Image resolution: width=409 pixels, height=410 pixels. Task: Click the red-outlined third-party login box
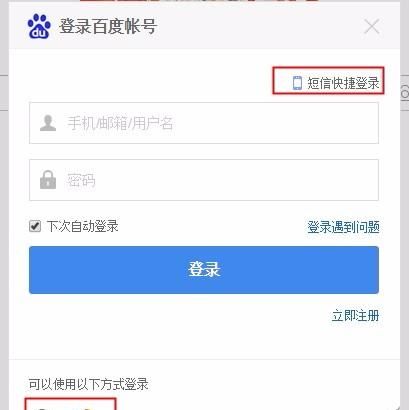coord(70,404)
